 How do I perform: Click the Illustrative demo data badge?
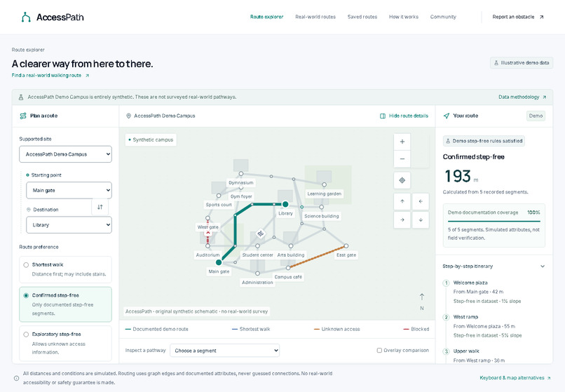(x=522, y=62)
